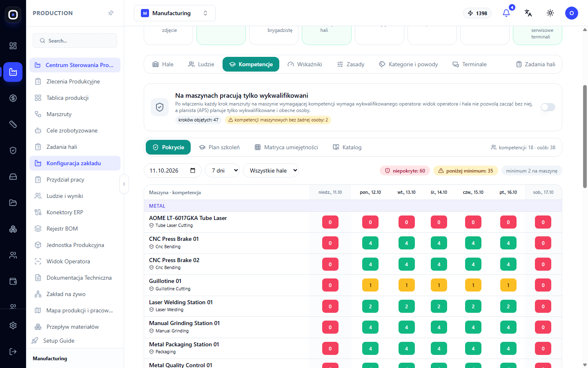588x368 pixels.
Task: Enable qualified-operators-only toggle
Action: [x=548, y=107]
